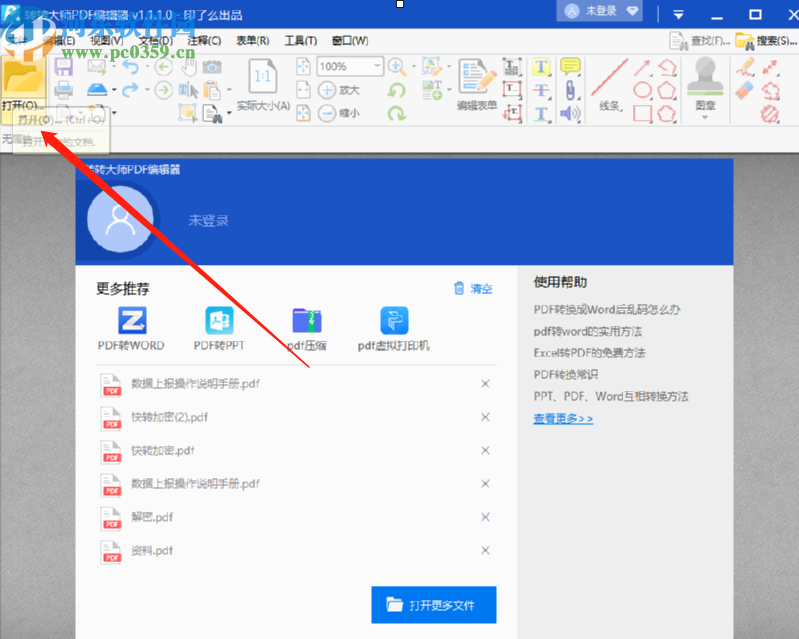Open the pdf压缩 recommended tool
This screenshot has height=639, width=799.
(x=307, y=329)
